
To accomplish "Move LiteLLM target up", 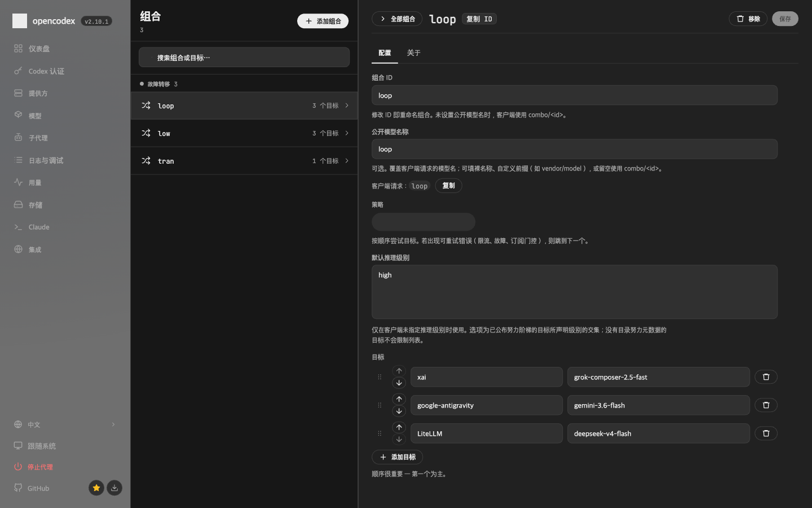I will 399,427.
